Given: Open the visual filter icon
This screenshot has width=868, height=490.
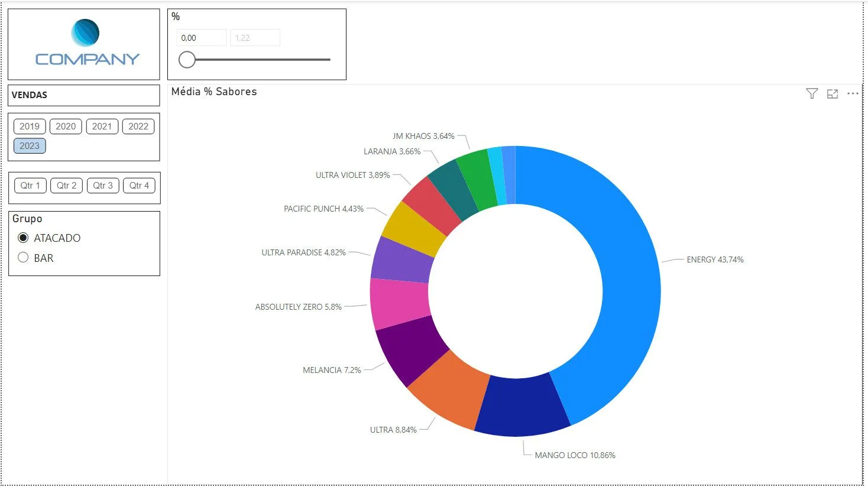Looking at the screenshot, I should (x=812, y=93).
